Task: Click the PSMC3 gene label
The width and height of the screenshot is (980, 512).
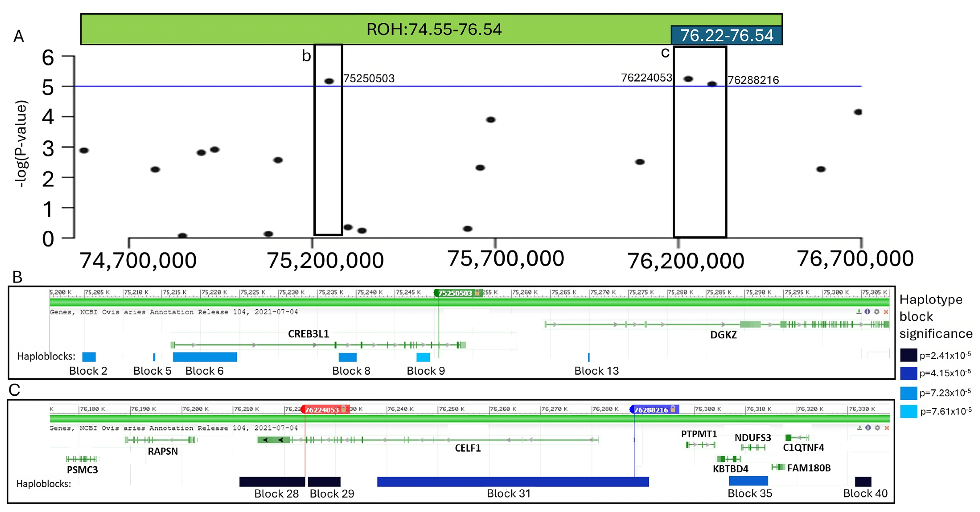Action: point(82,470)
